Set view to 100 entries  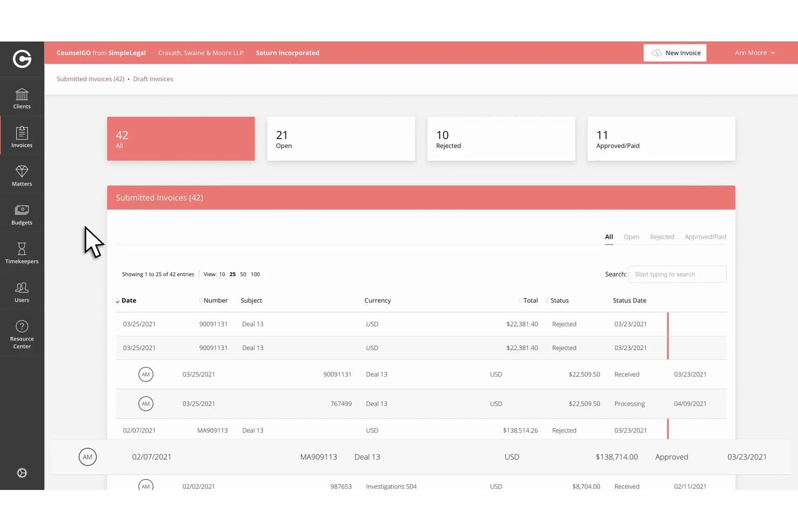point(256,274)
